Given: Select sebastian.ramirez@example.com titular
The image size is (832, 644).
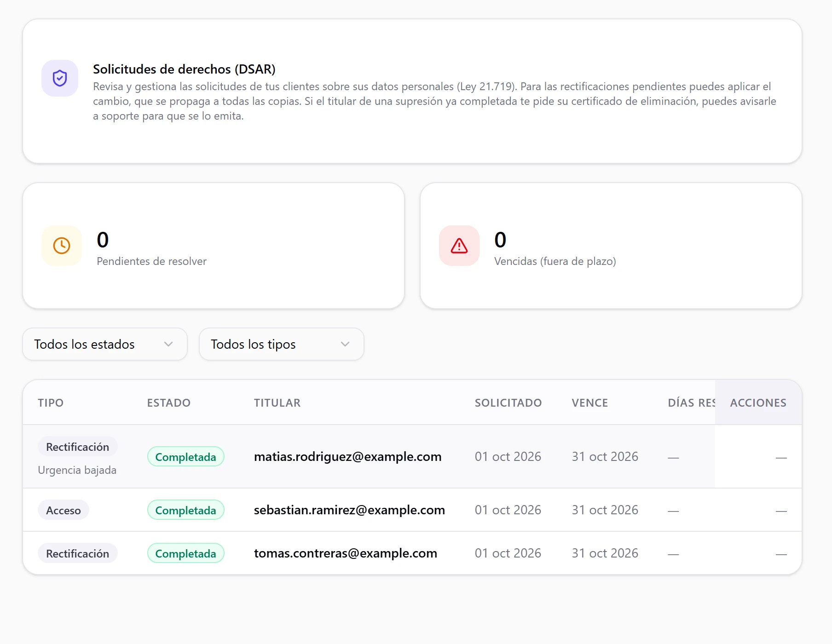Looking at the screenshot, I should (x=350, y=510).
